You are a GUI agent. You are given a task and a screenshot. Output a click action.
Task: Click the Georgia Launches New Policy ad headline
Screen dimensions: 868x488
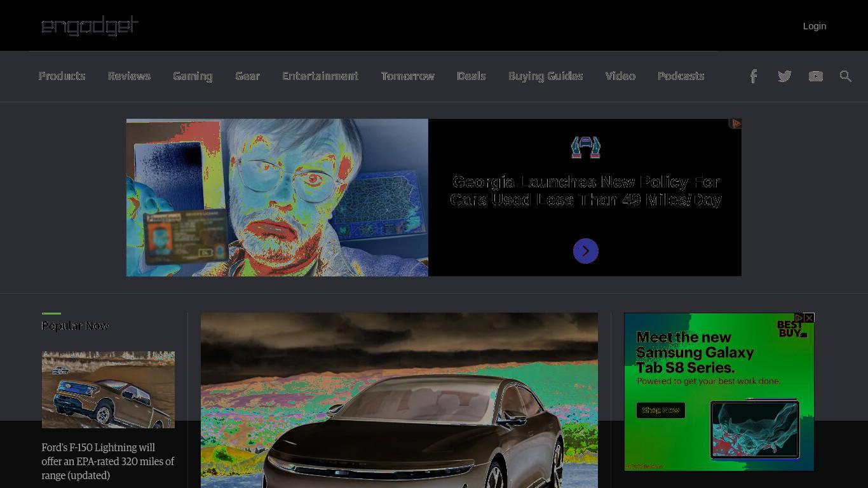pos(586,191)
